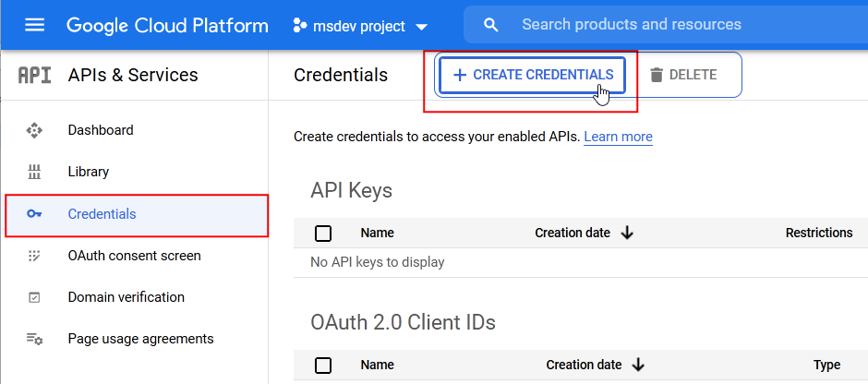Click the project hexagon icon
The image size is (868, 384).
click(x=300, y=26)
